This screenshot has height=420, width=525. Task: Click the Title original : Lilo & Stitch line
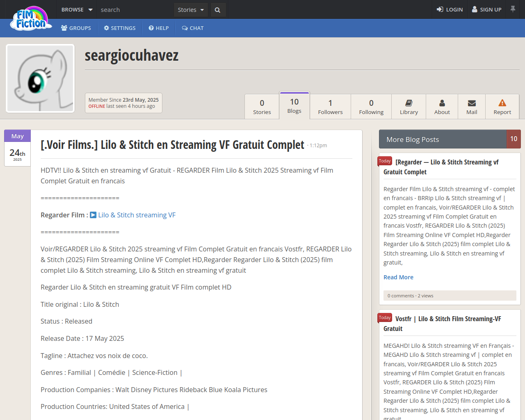[80, 304]
